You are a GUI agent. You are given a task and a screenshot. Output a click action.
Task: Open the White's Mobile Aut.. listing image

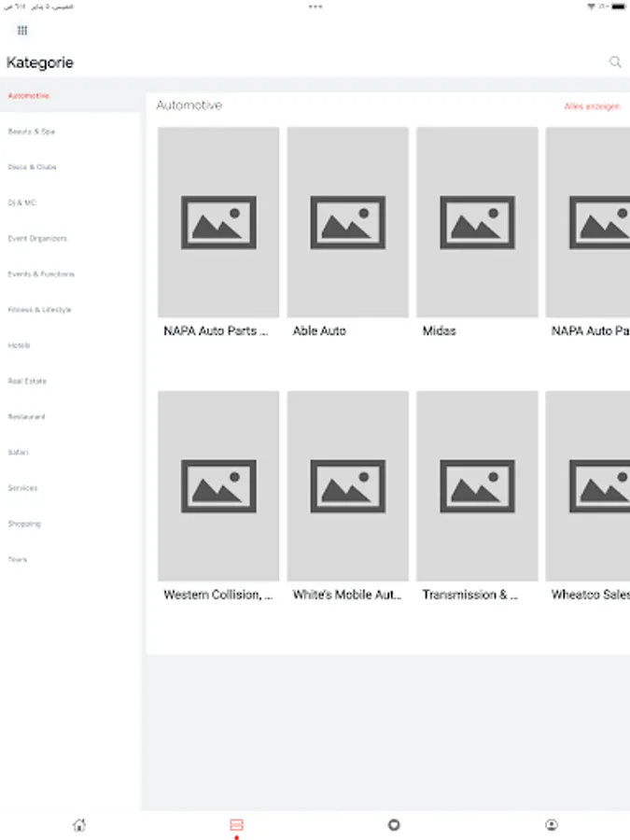click(348, 486)
